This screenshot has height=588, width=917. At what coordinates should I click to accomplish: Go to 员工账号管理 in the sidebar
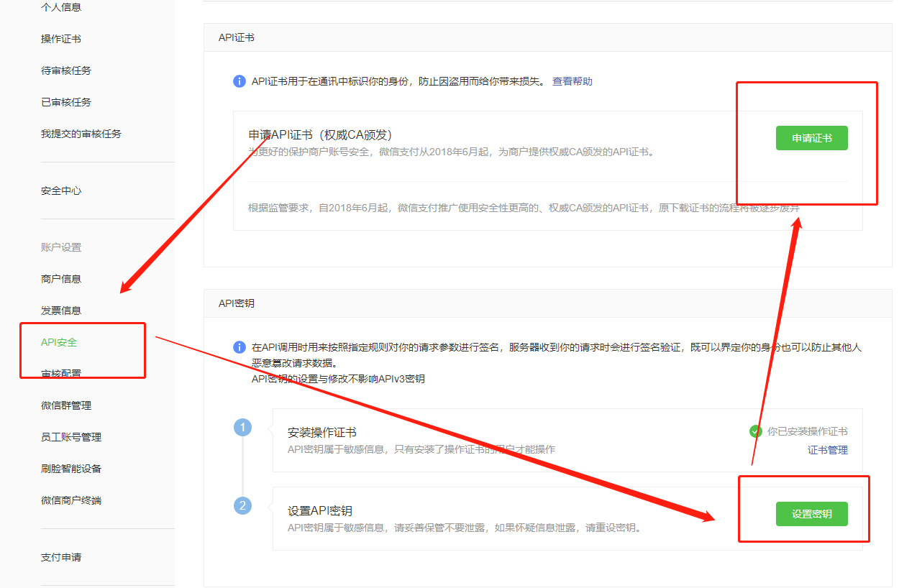[x=71, y=437]
